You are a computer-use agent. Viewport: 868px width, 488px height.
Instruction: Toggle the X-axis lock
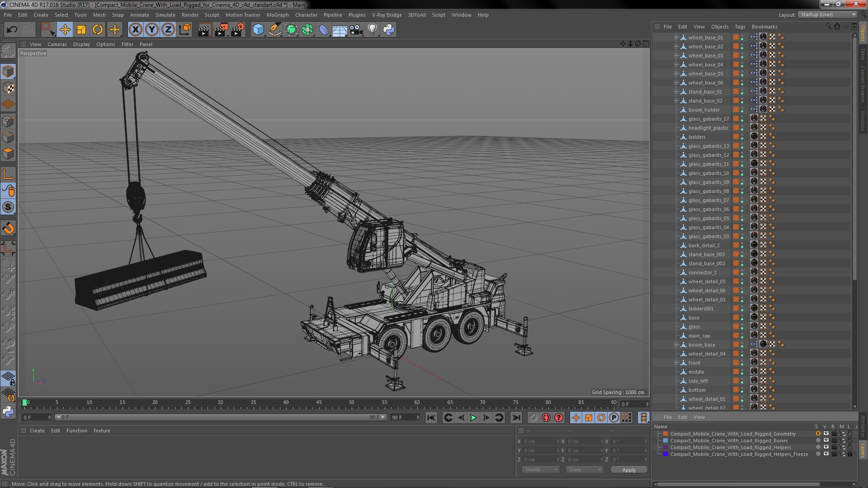135,30
